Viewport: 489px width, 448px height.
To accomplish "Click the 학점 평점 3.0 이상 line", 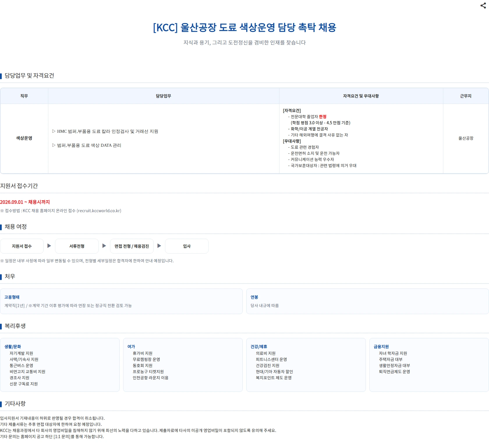I will click(x=320, y=123).
